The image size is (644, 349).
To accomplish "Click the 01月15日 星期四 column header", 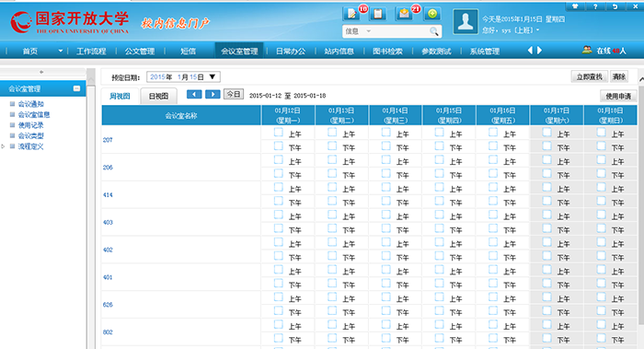I will point(449,115).
